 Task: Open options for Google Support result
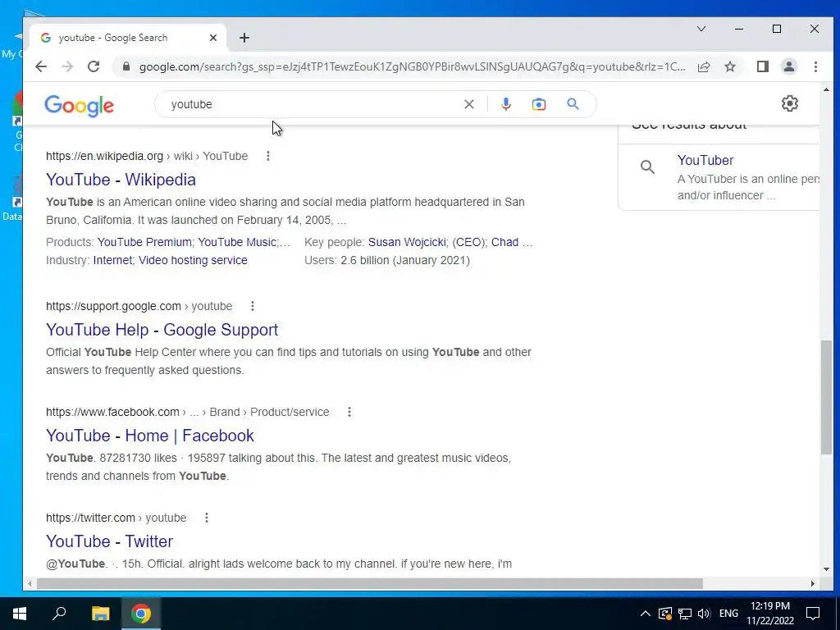click(x=253, y=306)
